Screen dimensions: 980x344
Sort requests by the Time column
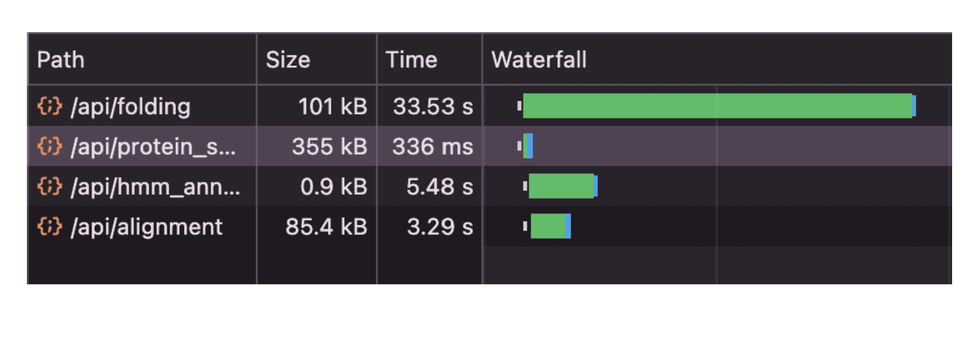(x=411, y=59)
